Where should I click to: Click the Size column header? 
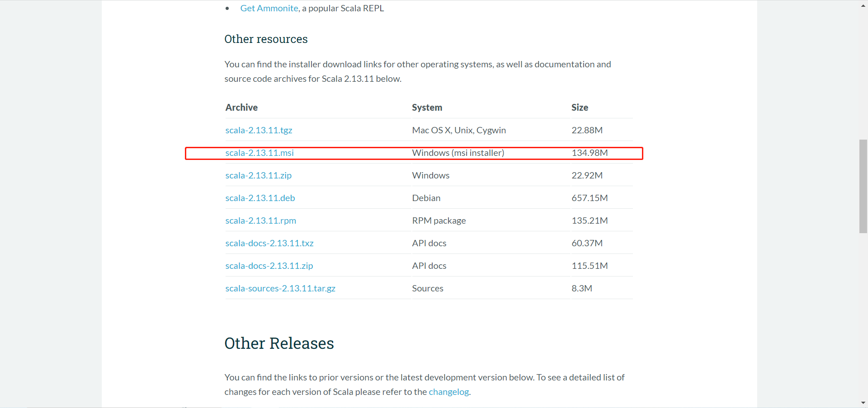[x=580, y=108]
